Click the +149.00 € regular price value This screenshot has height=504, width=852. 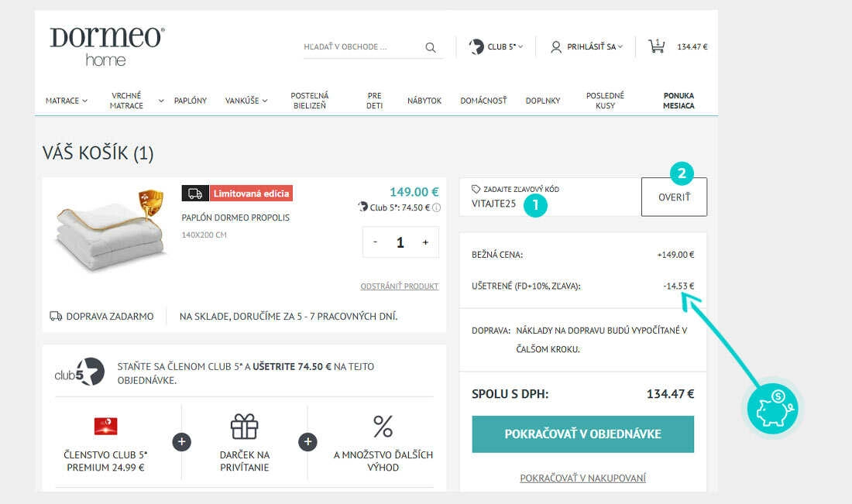click(675, 254)
